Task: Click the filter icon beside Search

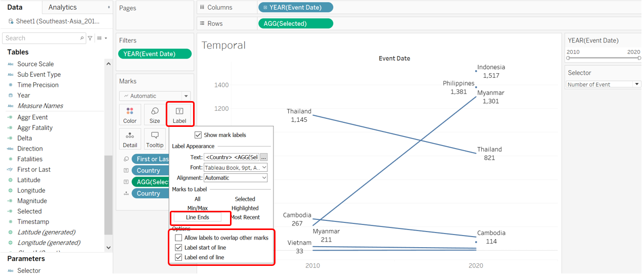Action: (x=90, y=38)
